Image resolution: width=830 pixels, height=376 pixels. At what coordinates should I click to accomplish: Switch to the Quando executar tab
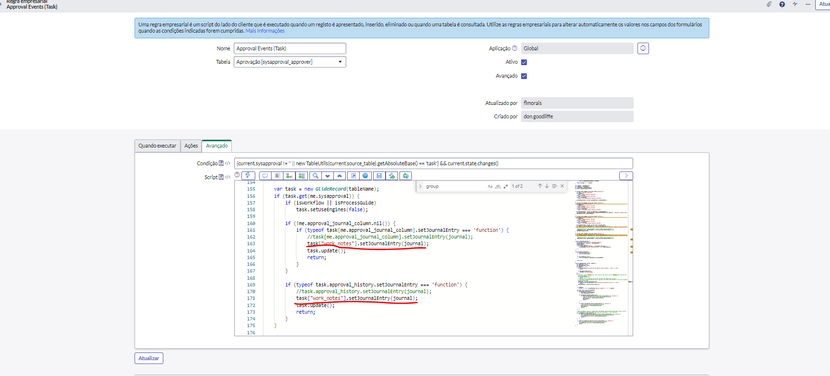click(x=157, y=146)
